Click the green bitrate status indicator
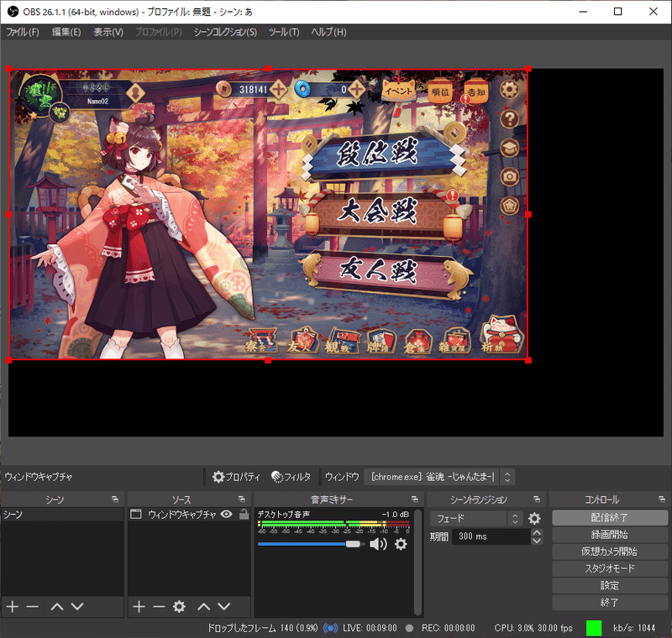 pyautogui.click(x=594, y=628)
